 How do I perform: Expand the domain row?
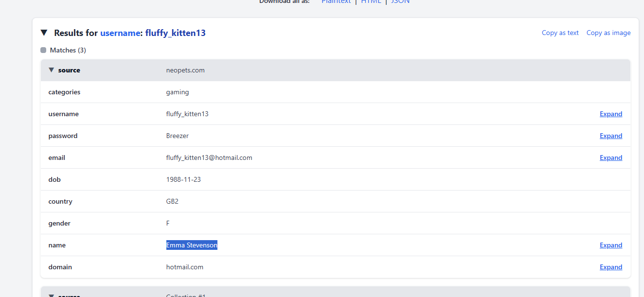[x=610, y=267]
